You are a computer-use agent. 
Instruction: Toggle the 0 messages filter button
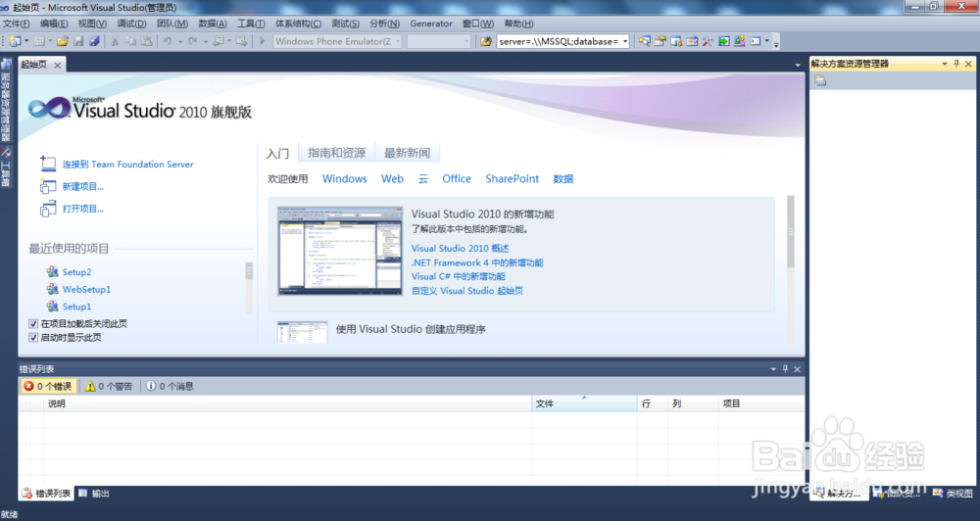[x=170, y=386]
